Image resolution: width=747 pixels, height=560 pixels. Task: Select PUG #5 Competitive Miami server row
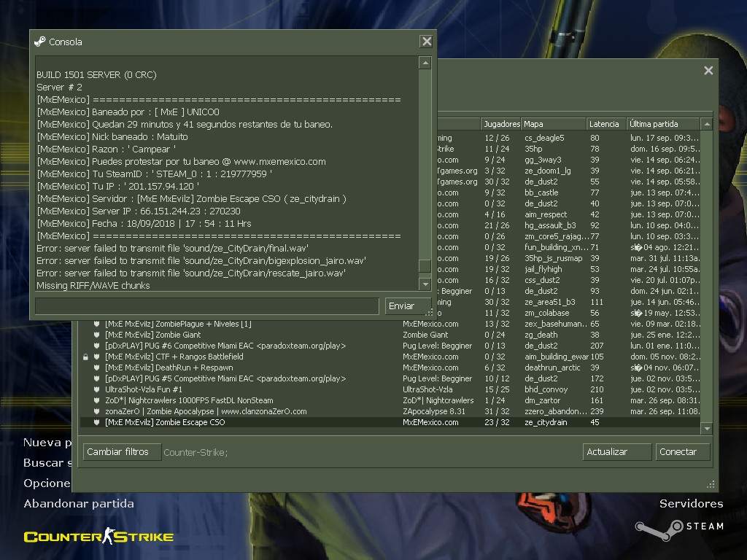click(390, 378)
